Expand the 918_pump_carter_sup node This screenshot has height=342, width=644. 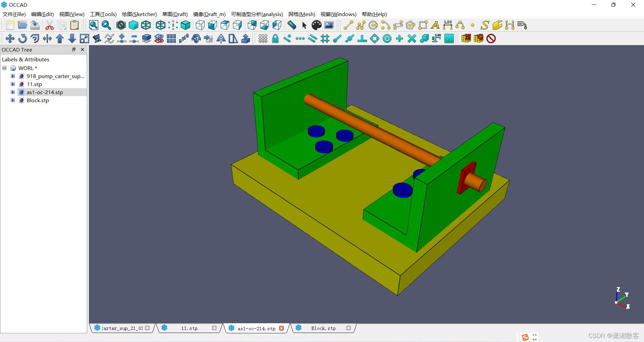(x=13, y=76)
